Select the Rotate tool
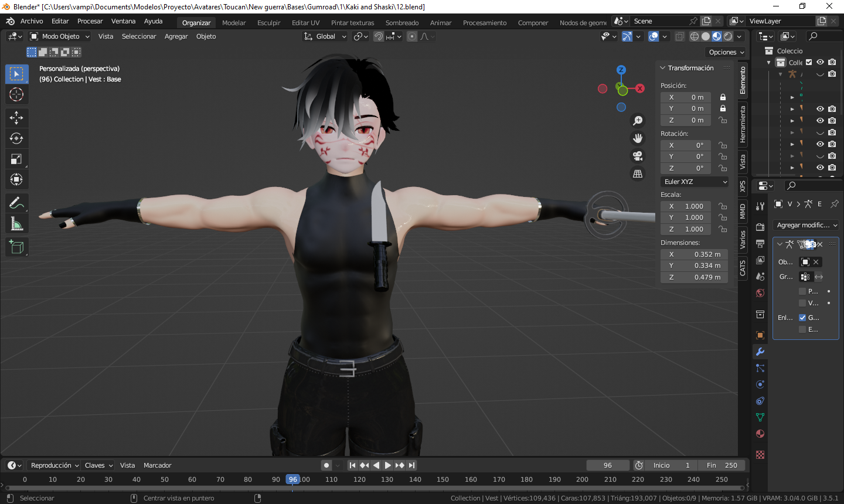Viewport: 844px width, 504px height. pyautogui.click(x=16, y=138)
